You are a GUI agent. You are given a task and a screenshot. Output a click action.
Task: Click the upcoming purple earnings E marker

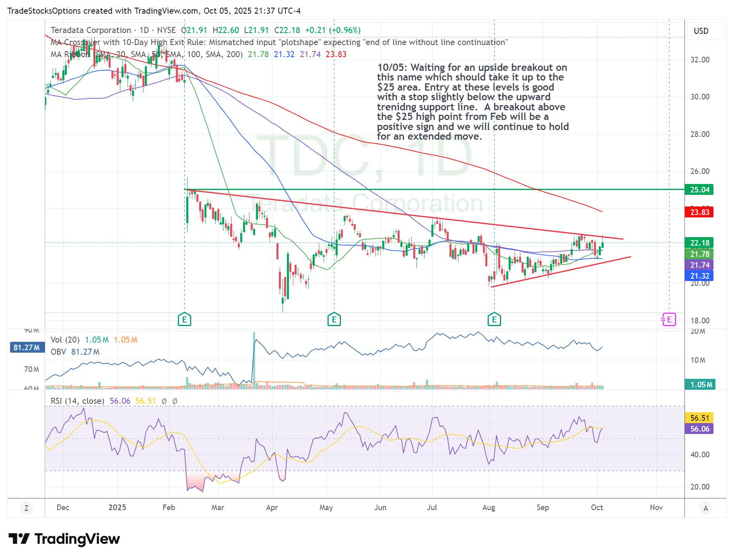pyautogui.click(x=669, y=320)
